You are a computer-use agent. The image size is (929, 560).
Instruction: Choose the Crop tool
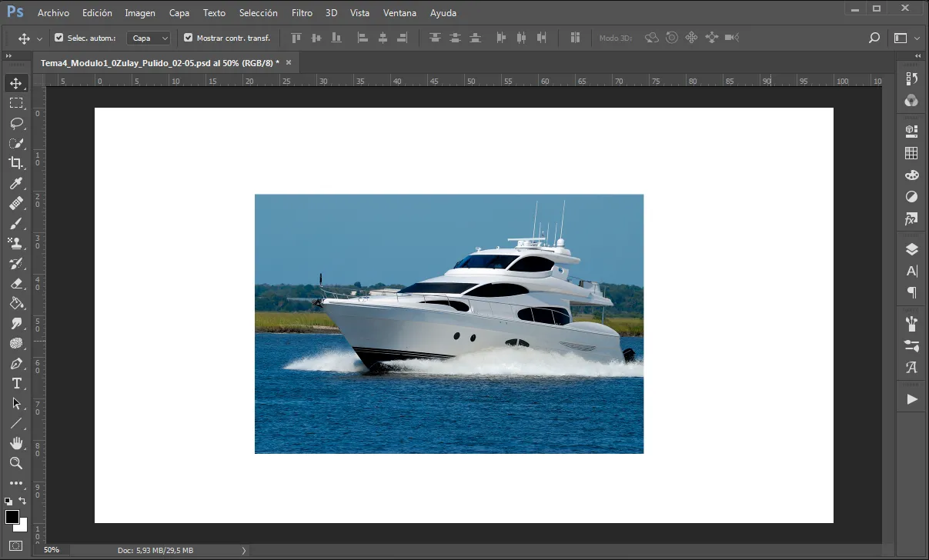16,163
